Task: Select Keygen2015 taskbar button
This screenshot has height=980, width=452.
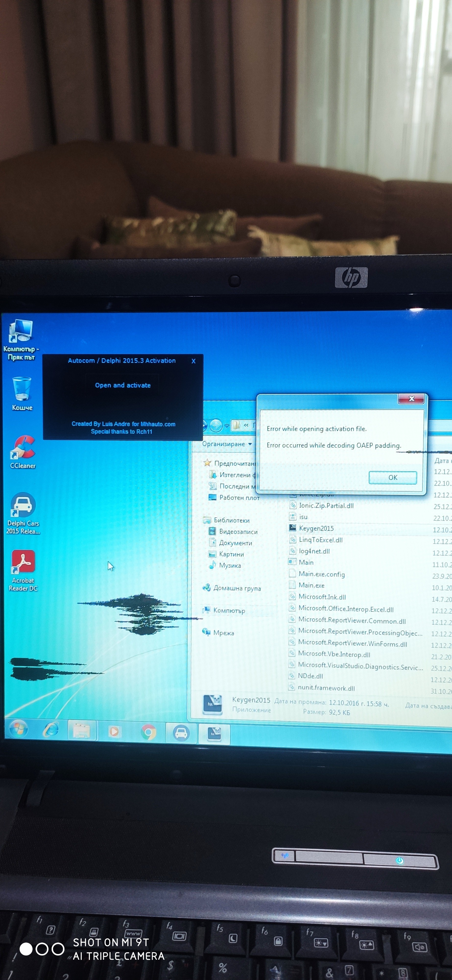Action: [x=215, y=734]
